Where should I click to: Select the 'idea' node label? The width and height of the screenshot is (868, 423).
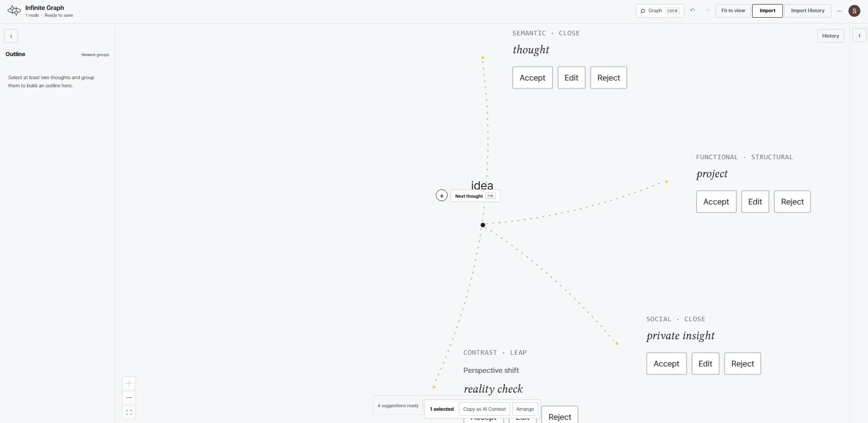(x=482, y=185)
